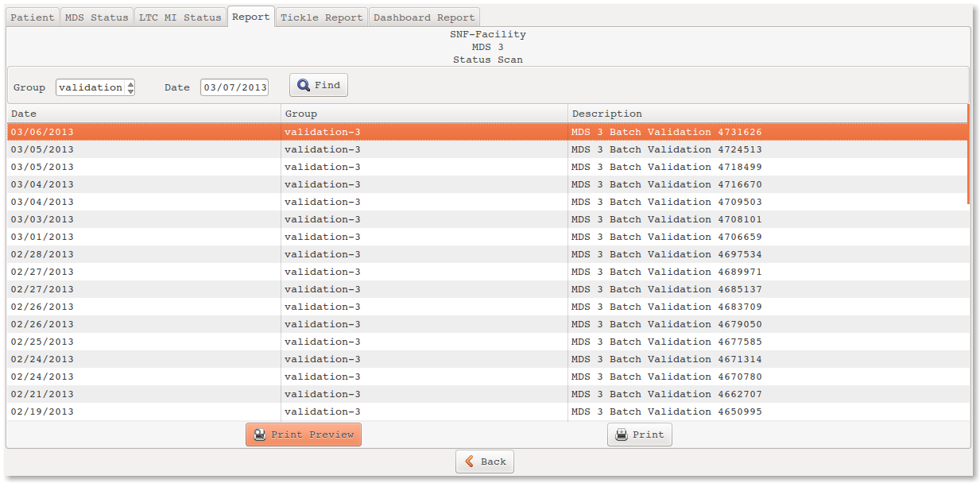
Task: Select row Batch Validation 4677585
Action: point(487,342)
